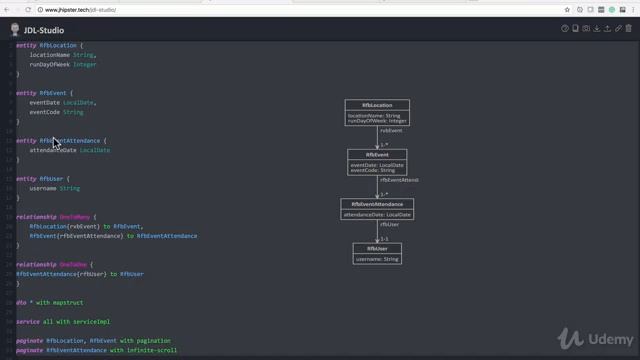Discard the current diagram with the trash icon
This screenshot has height=360, width=640.
[629, 28]
